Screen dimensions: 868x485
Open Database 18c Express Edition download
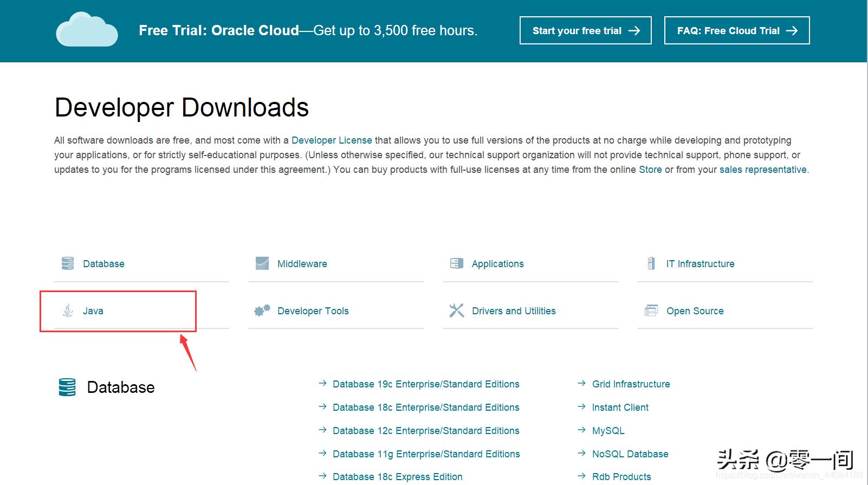click(398, 477)
